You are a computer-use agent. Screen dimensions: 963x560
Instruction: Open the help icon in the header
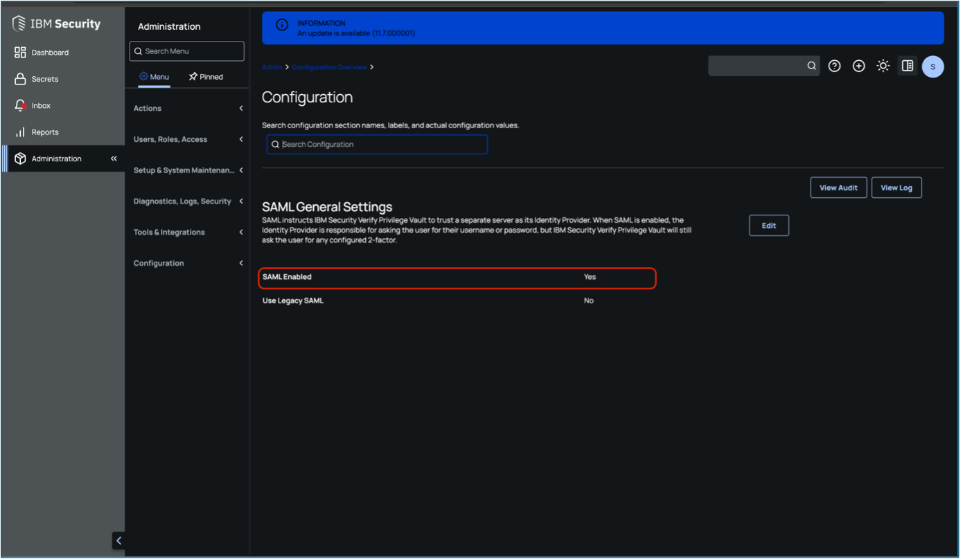coord(834,66)
